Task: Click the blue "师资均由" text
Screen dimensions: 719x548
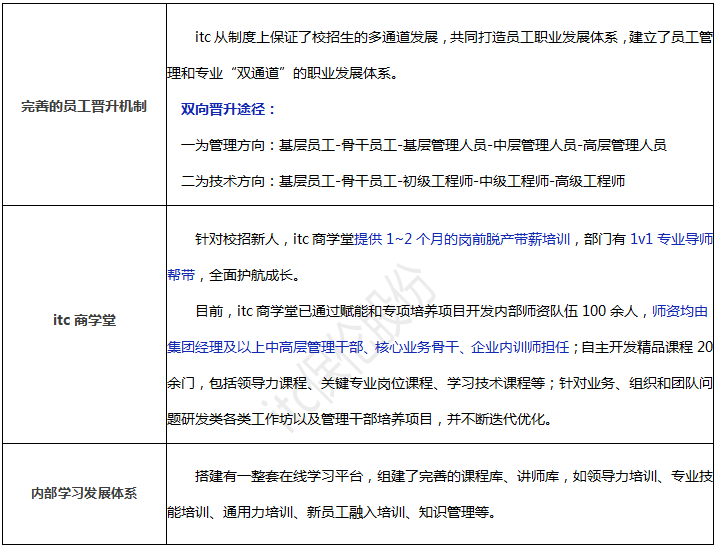Action: (680, 311)
